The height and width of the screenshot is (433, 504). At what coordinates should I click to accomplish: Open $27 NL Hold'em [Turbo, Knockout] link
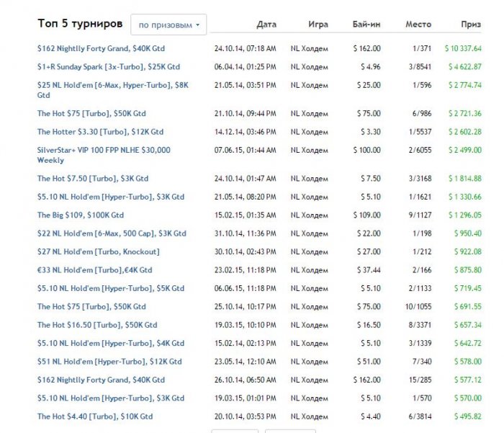pos(99,251)
